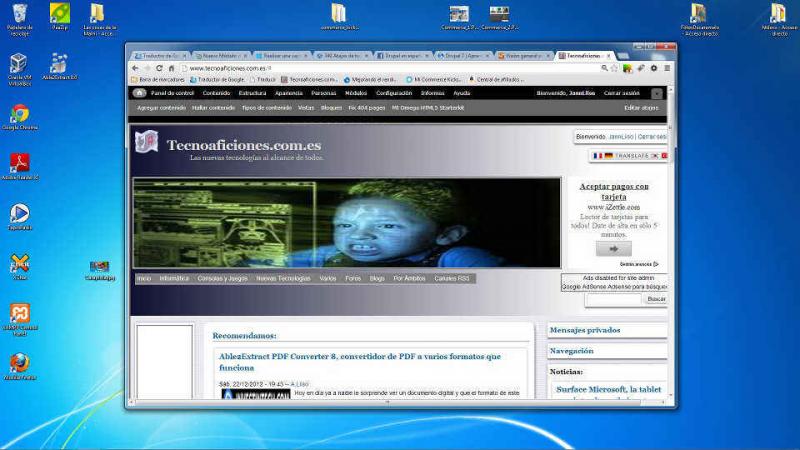This screenshot has height=450, width=800.
Task: Go back with Chrome's back arrow
Action: pos(135,68)
